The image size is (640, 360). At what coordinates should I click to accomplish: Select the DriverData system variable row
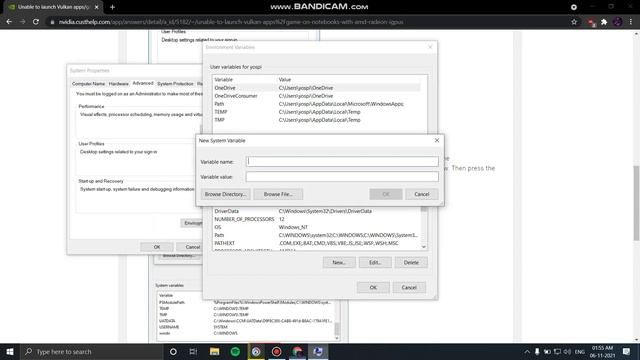(x=316, y=211)
